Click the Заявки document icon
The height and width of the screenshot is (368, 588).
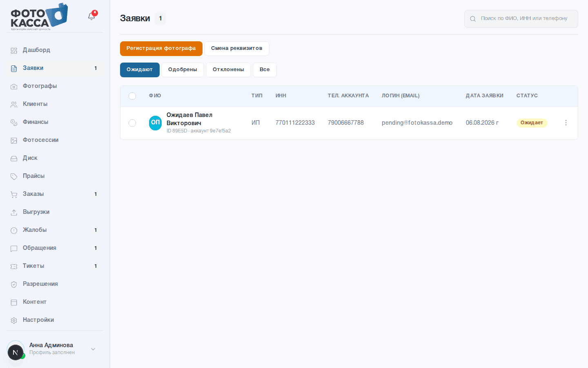[14, 68]
